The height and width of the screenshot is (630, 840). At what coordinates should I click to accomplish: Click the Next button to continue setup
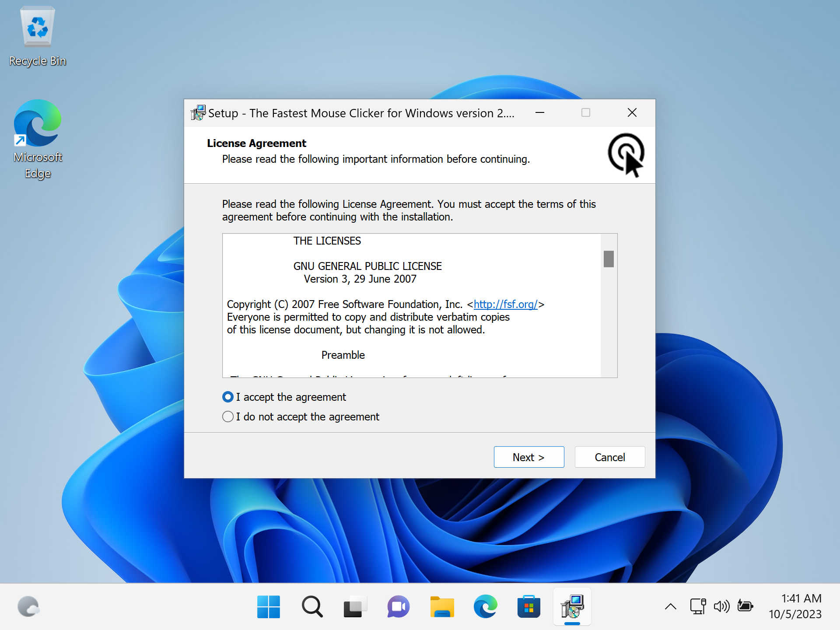click(528, 457)
